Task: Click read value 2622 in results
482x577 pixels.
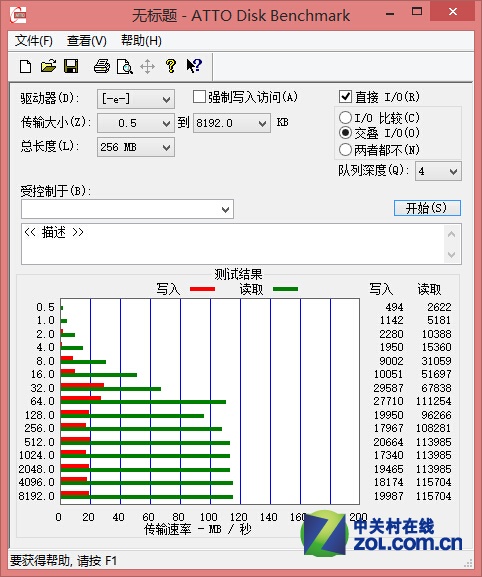Action: [439, 307]
